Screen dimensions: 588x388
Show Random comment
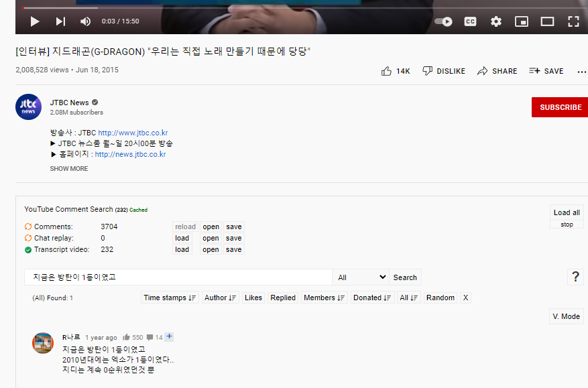click(x=440, y=298)
